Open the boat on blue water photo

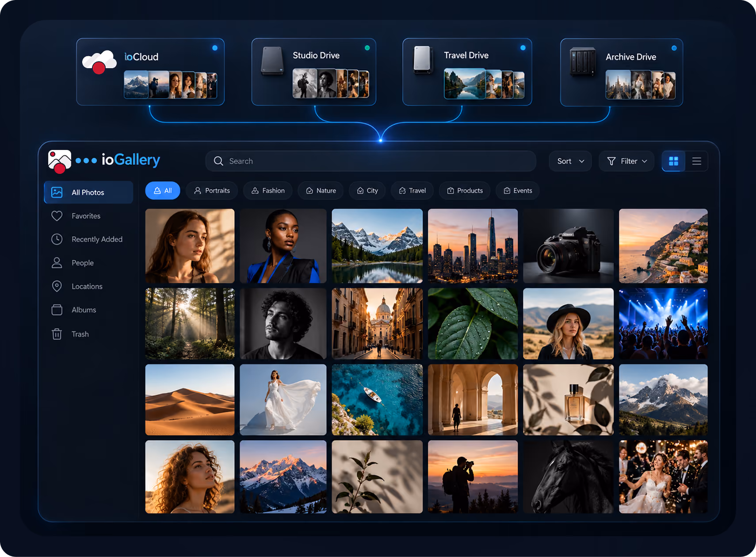click(x=377, y=400)
